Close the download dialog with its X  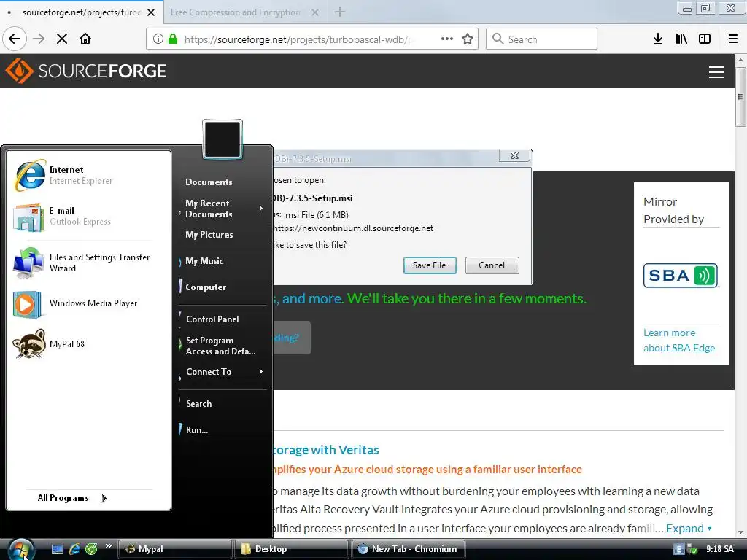point(514,156)
